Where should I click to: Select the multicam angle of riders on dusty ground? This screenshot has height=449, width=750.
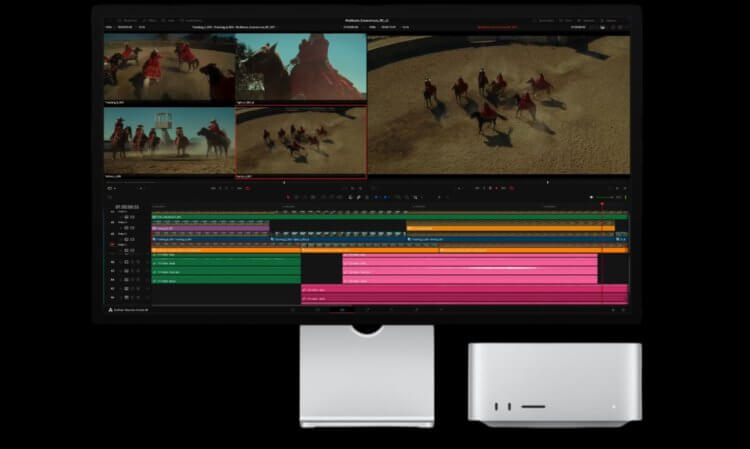coord(169,67)
